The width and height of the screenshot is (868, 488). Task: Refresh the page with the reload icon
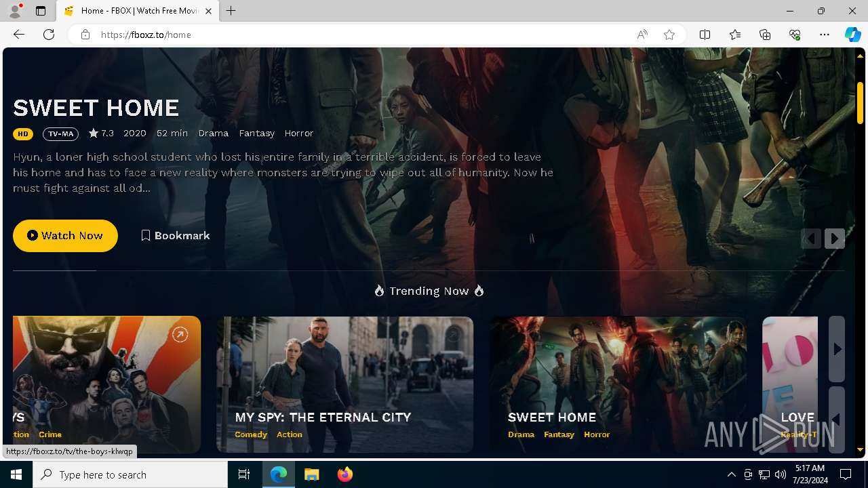pyautogui.click(x=49, y=35)
